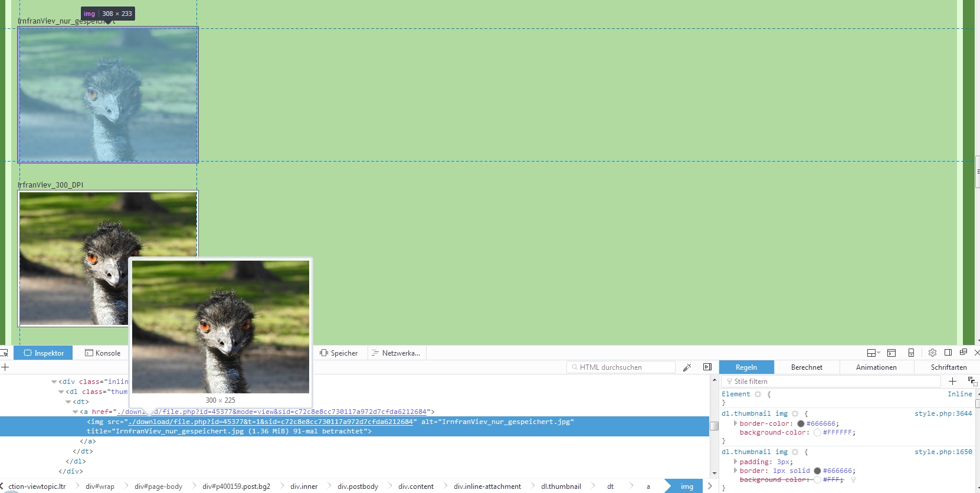Open style.php:3644 source link
Viewport: 980px width, 493px height.
coord(943,414)
